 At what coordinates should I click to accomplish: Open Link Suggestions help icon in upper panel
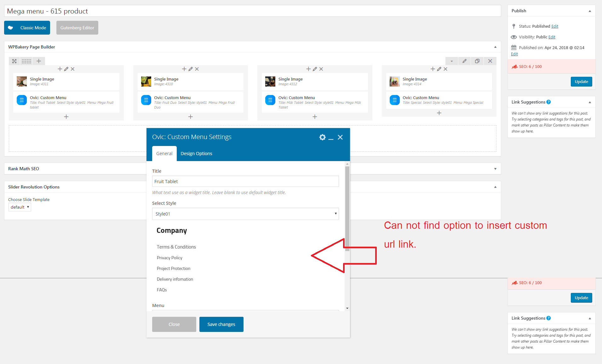coord(548,102)
